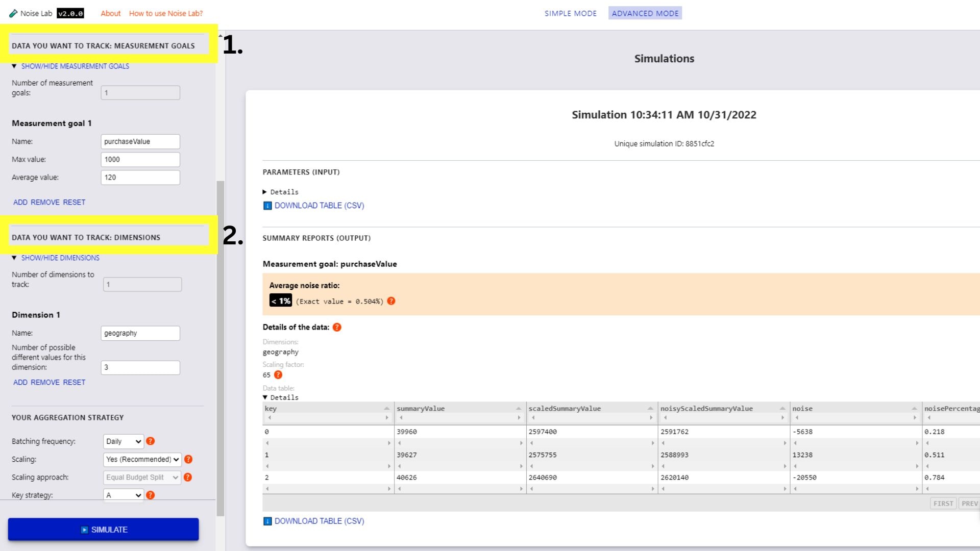Switch to SIMPLE MODE tab

click(570, 13)
